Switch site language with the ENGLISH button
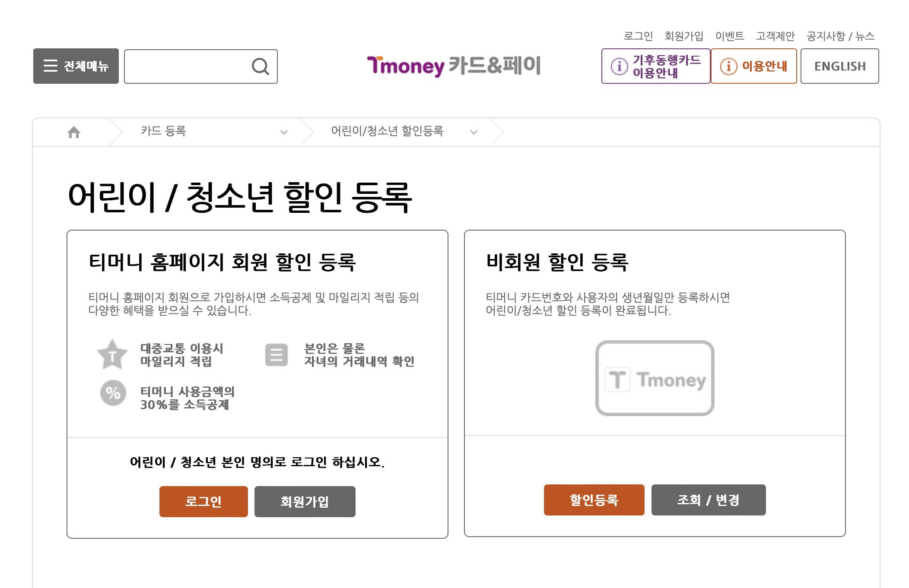 tap(839, 66)
